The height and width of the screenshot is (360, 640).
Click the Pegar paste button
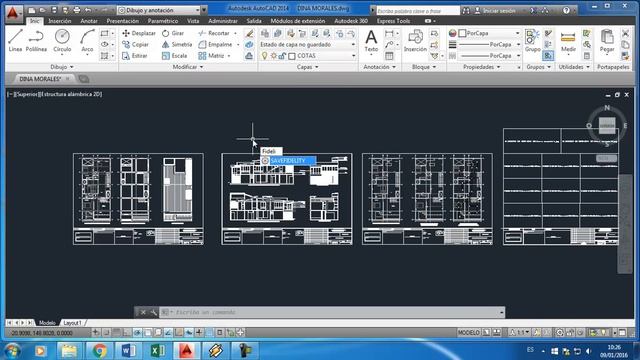coord(607,41)
